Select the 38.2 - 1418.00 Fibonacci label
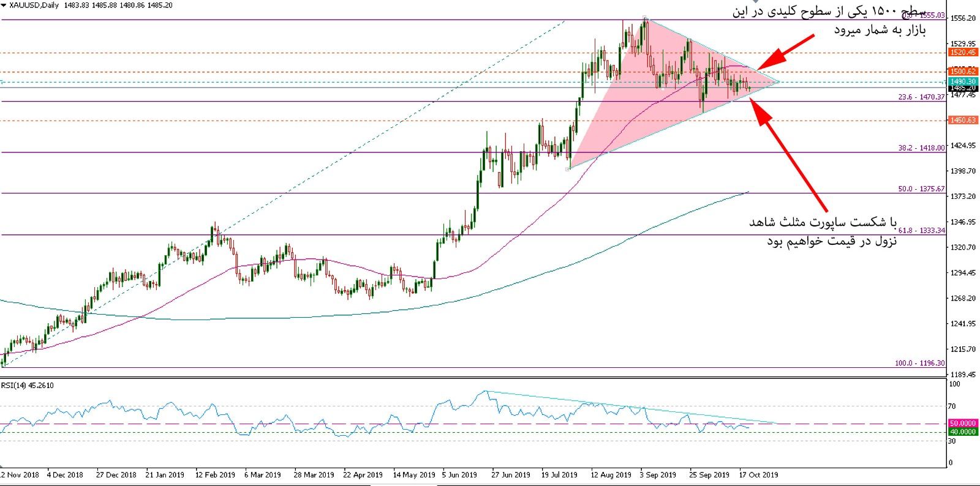Image resolution: width=980 pixels, height=486 pixels. click(x=921, y=148)
